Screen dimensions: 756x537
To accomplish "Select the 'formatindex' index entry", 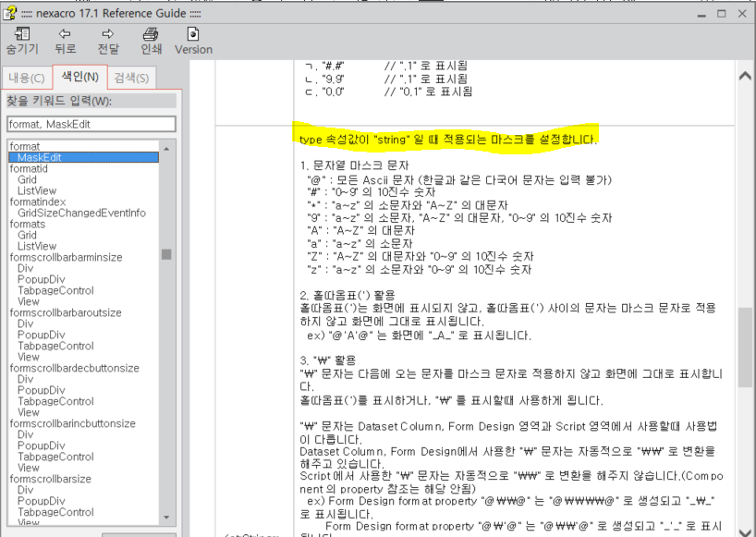I will tap(38, 202).
